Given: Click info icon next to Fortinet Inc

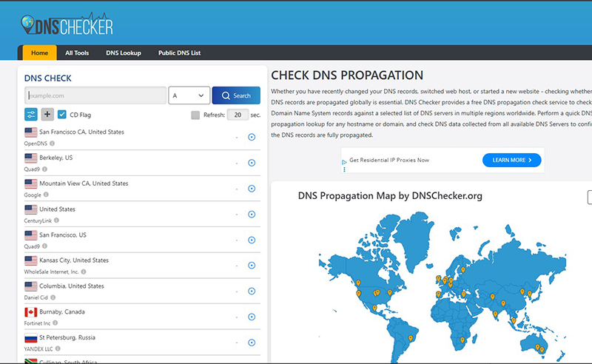Looking at the screenshot, I should [x=55, y=323].
